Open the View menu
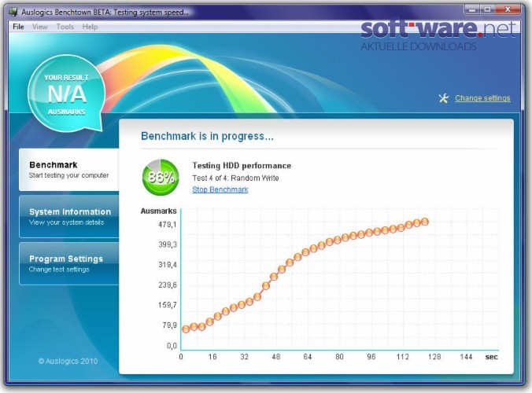The height and width of the screenshot is (393, 532). point(39,27)
